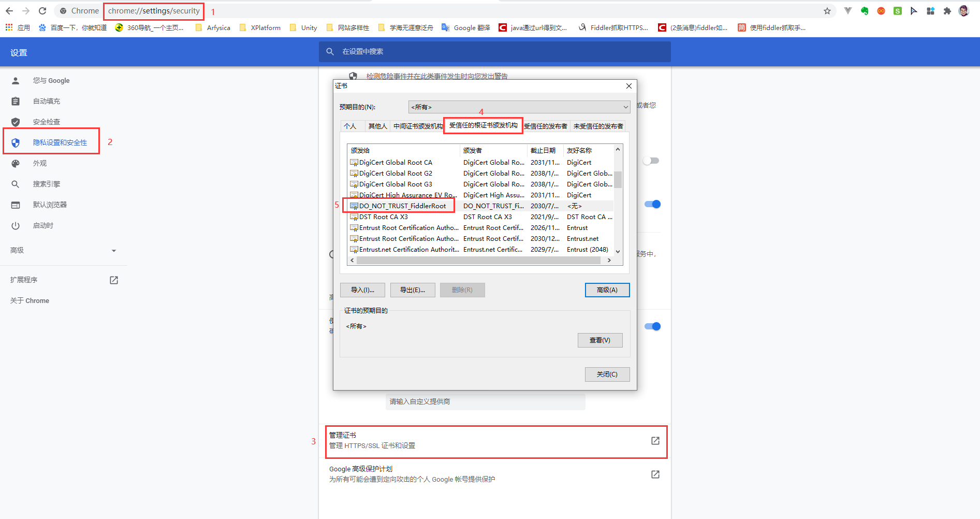Click the 导出(E)... button

pos(413,290)
